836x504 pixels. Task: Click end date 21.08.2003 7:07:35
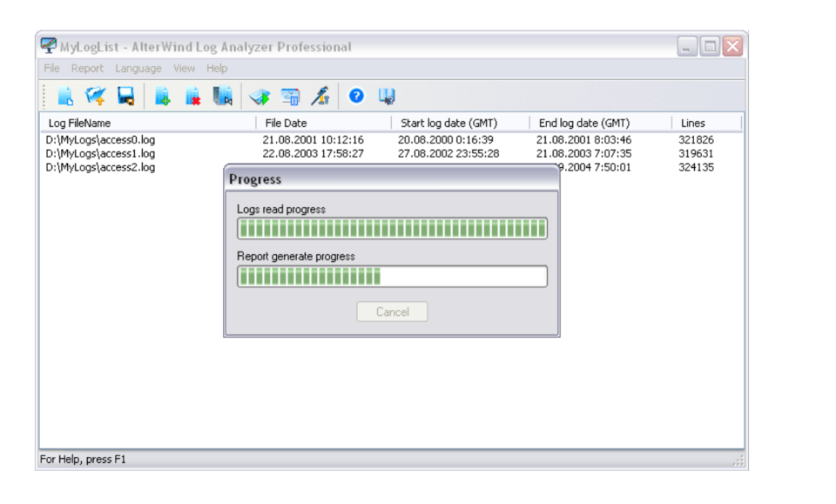pyautogui.click(x=583, y=153)
